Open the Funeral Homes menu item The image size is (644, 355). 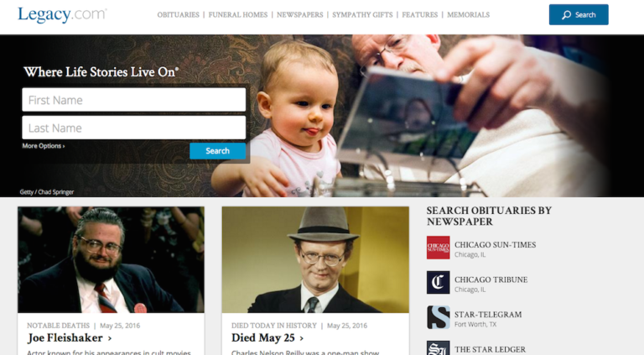tap(238, 15)
